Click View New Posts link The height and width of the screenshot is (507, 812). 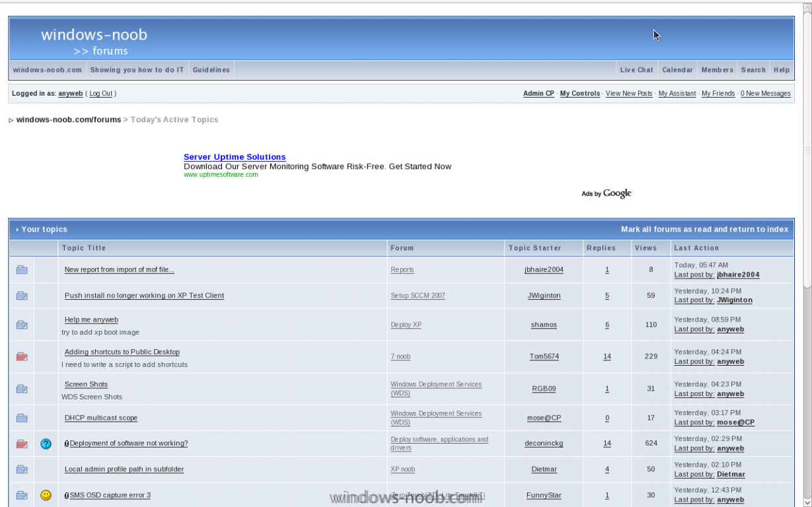click(x=629, y=94)
